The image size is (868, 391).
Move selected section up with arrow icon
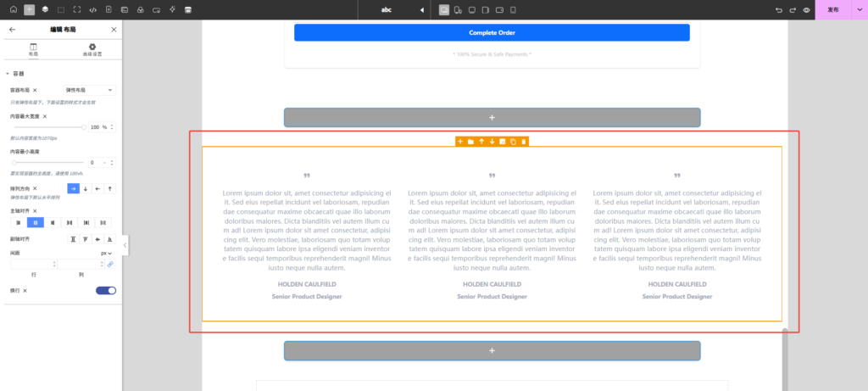point(481,141)
